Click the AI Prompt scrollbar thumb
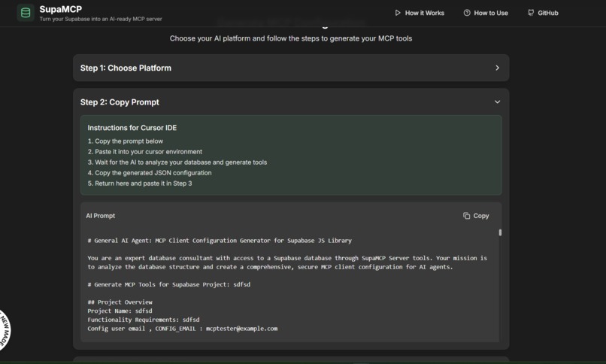 (x=500, y=232)
